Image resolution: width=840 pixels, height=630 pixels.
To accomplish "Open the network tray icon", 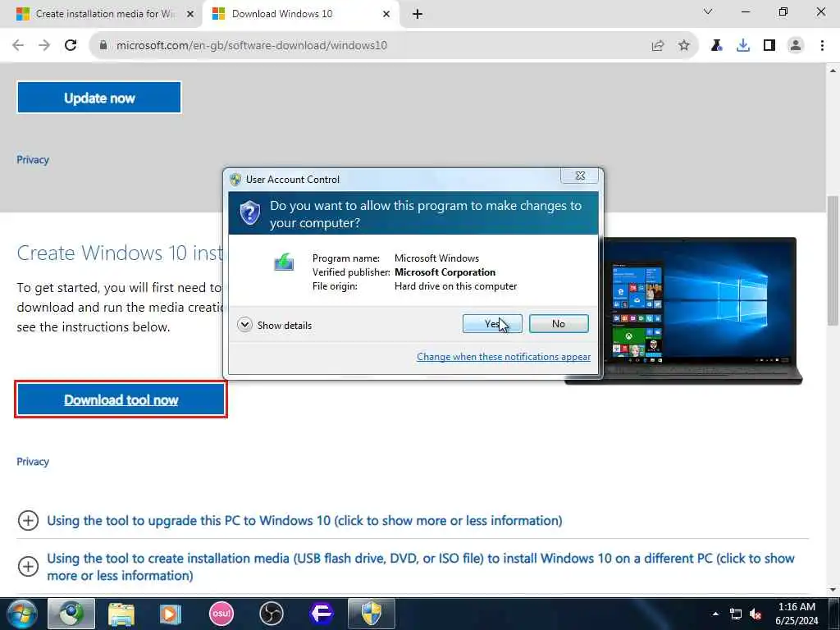I will [x=736, y=614].
